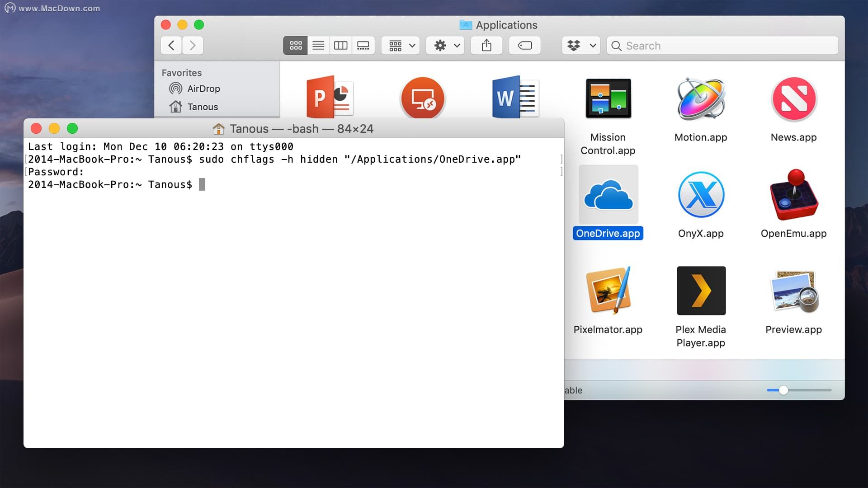The height and width of the screenshot is (488, 868).
Task: Click the Pixelmator.app file name label
Action: 608,330
